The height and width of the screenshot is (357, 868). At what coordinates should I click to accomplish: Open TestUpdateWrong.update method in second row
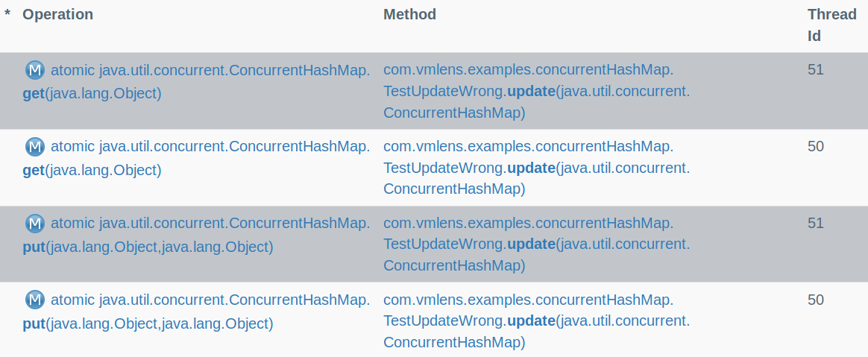(537, 168)
